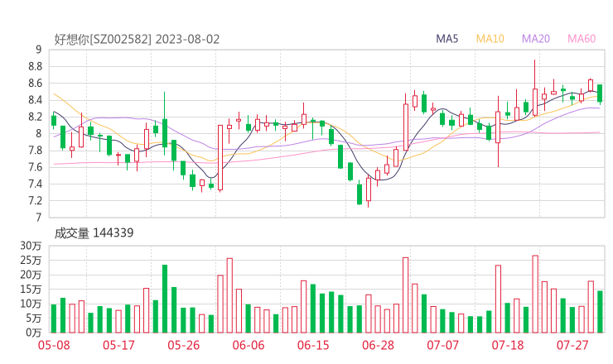
Task: Click the MA5 legend label
Action: (x=446, y=39)
